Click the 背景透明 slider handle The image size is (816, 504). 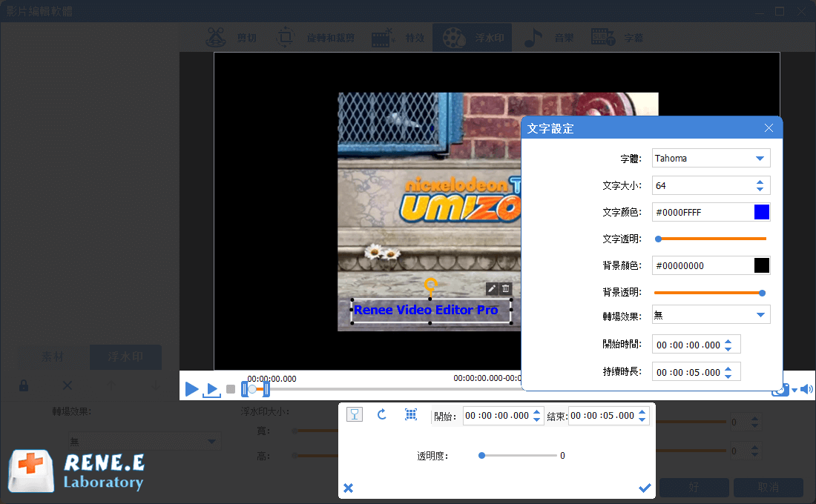763,293
